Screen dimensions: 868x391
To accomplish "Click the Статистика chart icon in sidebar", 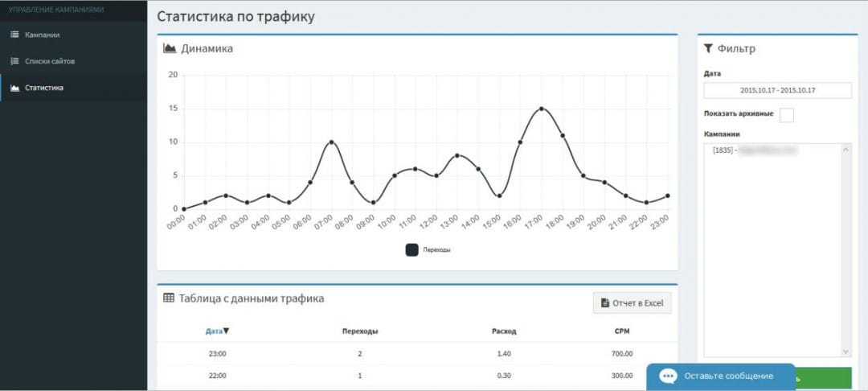I will click(15, 88).
